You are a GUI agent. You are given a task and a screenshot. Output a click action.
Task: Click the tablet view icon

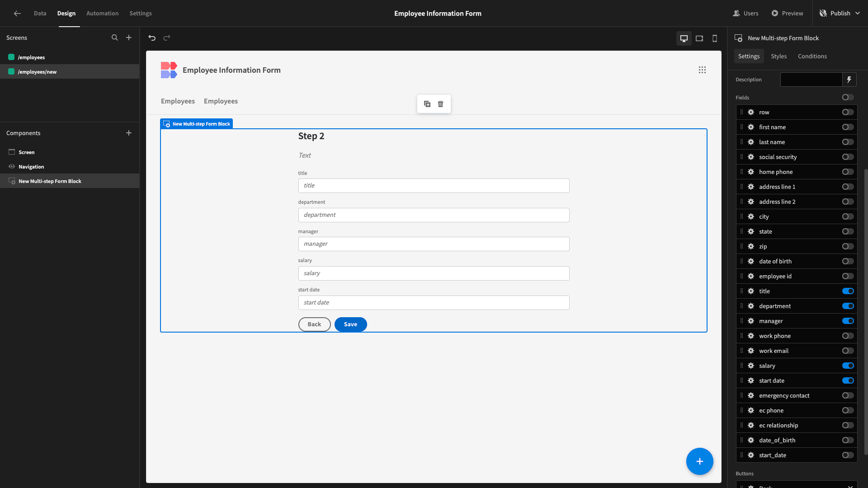tap(699, 38)
